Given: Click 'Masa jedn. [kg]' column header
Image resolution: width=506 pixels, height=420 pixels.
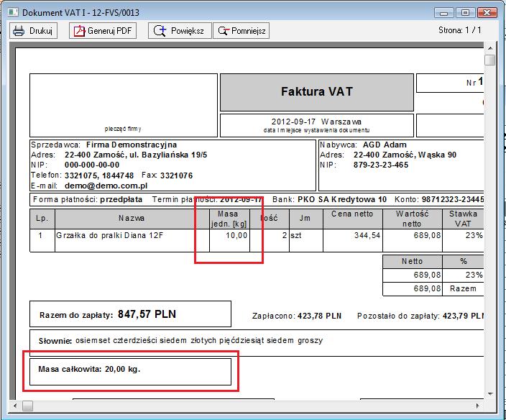Looking at the screenshot, I should 229,219.
